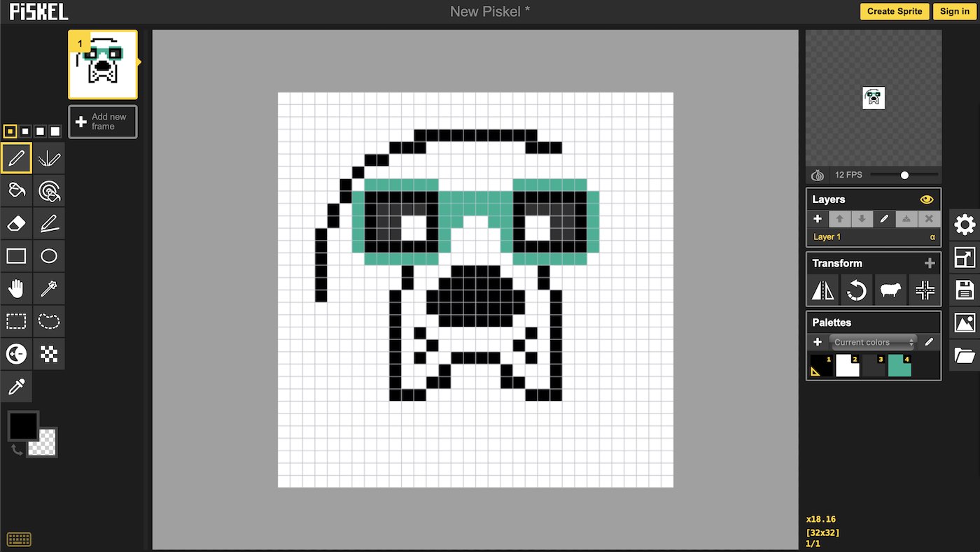Viewport: 980px width, 552px height.
Task: Open the Current colors palette dropdown
Action: tap(873, 342)
